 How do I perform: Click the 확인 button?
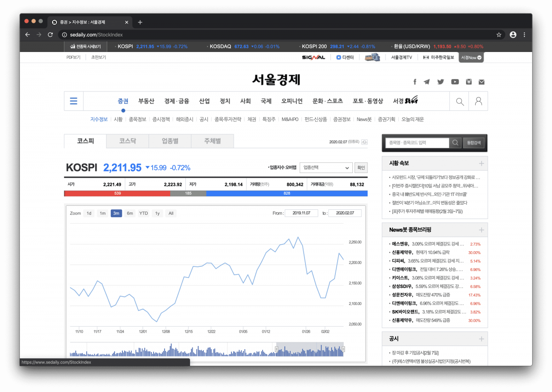361,167
